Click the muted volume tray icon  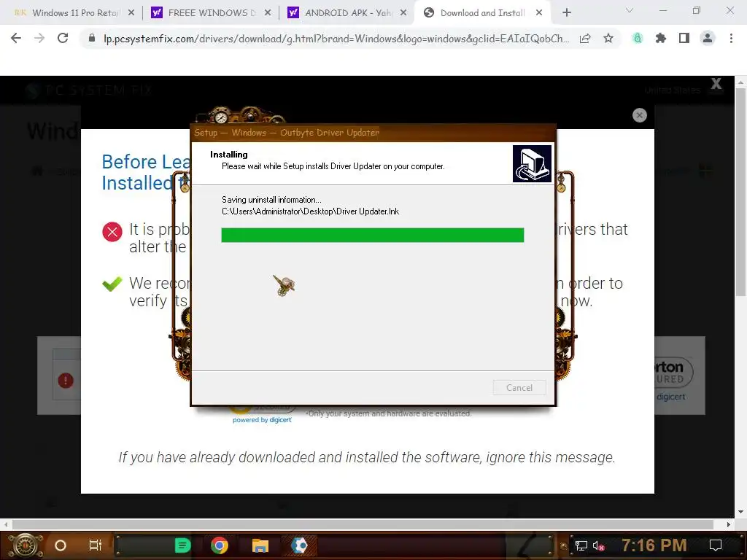point(598,545)
